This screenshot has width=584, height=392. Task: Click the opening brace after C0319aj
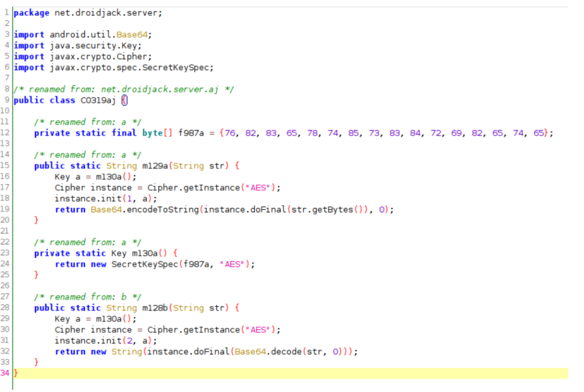pos(124,100)
